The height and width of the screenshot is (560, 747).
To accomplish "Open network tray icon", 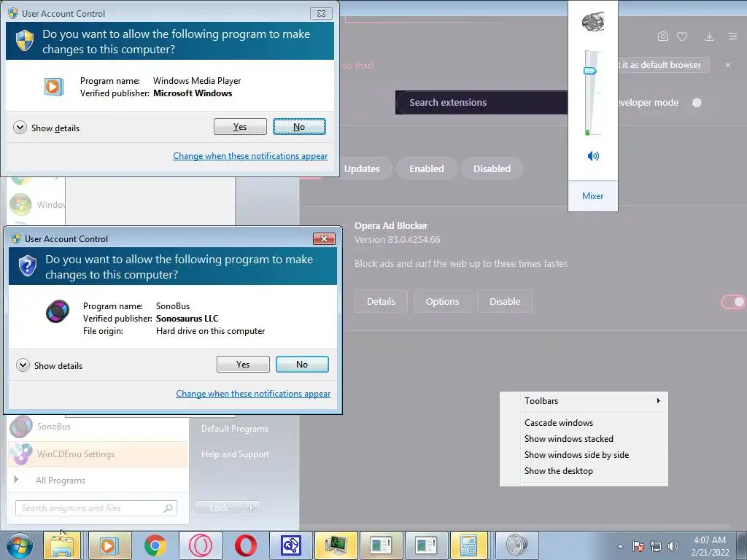I will coord(656,546).
